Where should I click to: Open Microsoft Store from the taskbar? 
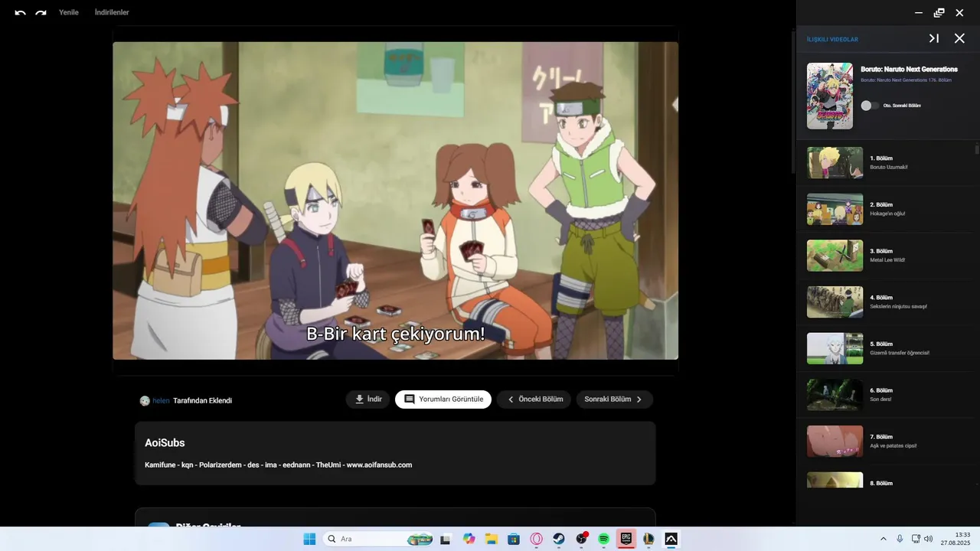pos(514,539)
